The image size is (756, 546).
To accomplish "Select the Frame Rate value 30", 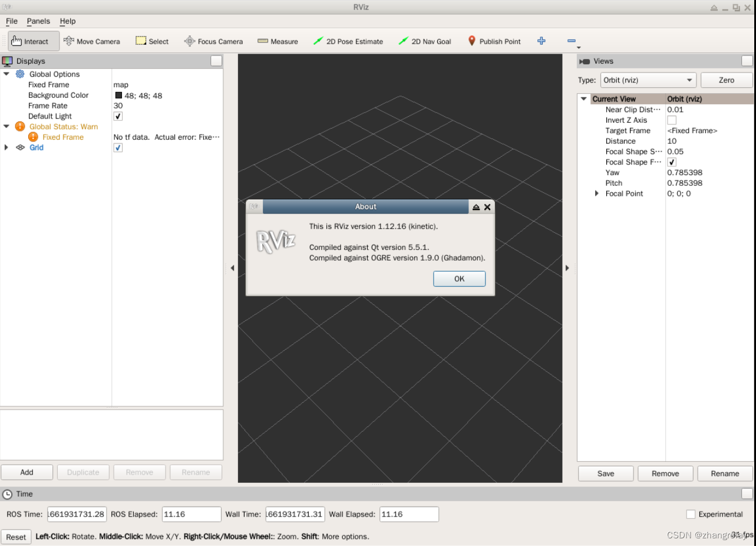I will (118, 106).
